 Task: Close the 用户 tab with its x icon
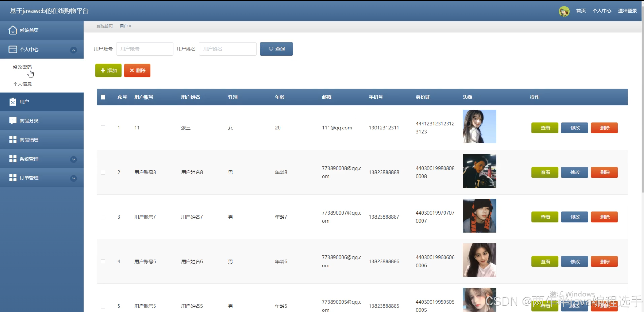click(x=130, y=26)
